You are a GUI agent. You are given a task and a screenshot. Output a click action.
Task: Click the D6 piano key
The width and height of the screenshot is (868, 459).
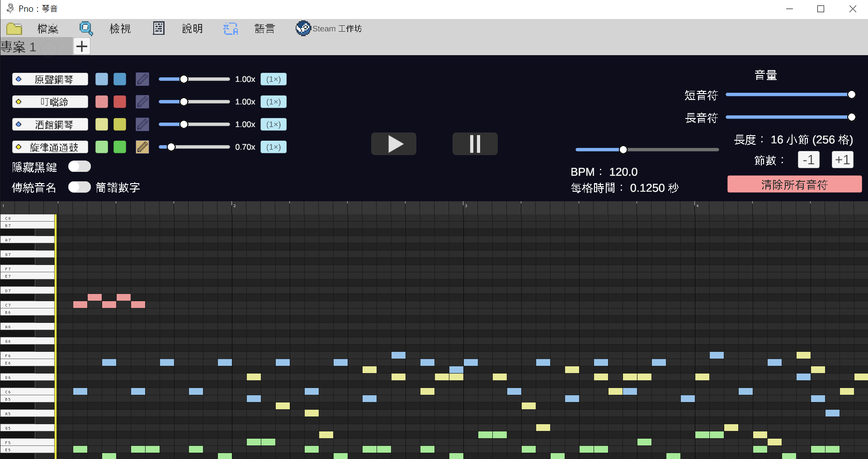click(27, 377)
